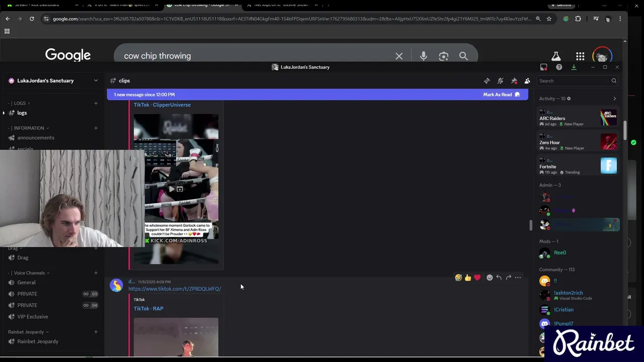The height and width of the screenshot is (362, 644).
Task: Forward the TikTok message
Action: 509,278
